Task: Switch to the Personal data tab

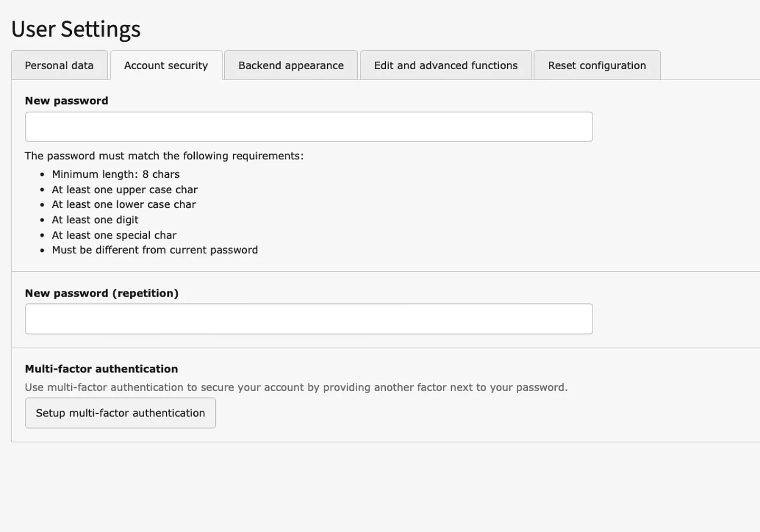Action: pos(59,65)
